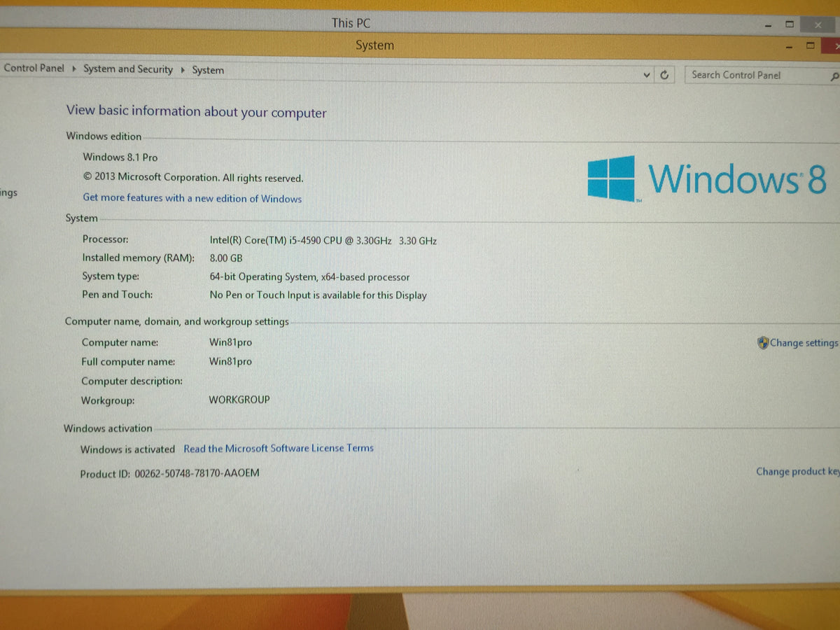Expand arrow after System and Security breadcrumb
The height and width of the screenshot is (630, 840).
pos(183,70)
